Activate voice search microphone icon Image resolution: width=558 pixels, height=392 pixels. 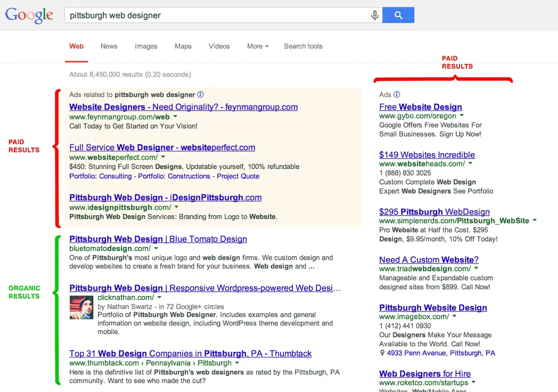pos(374,15)
